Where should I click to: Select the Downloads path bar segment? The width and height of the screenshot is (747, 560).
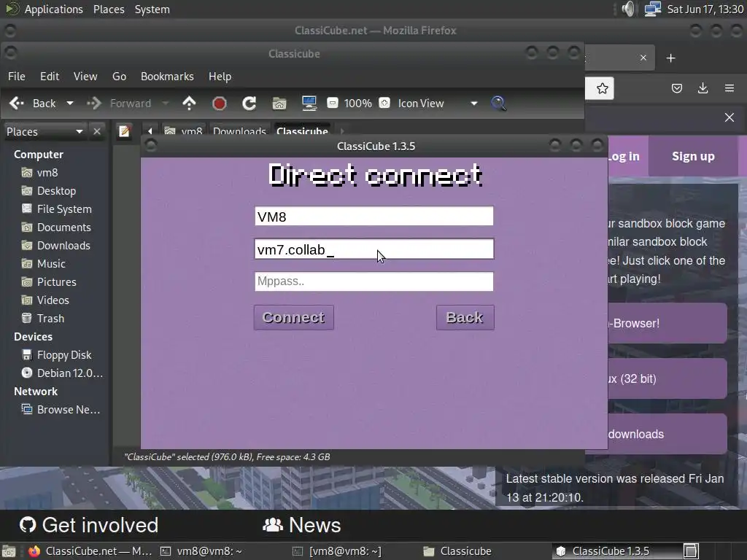tap(239, 131)
